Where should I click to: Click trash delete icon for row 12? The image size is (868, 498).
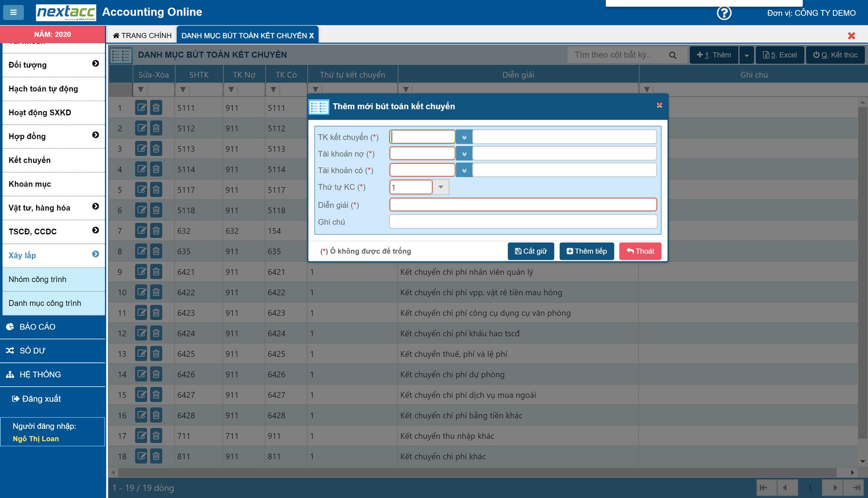[156, 333]
